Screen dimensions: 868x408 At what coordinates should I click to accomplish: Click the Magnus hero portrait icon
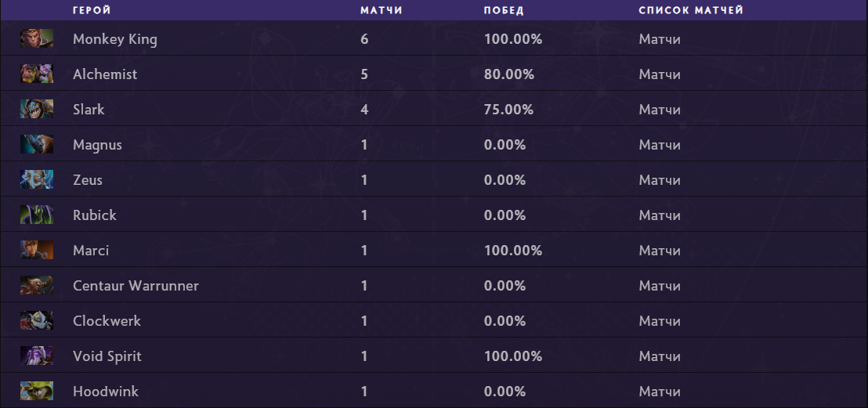pyautogui.click(x=37, y=145)
